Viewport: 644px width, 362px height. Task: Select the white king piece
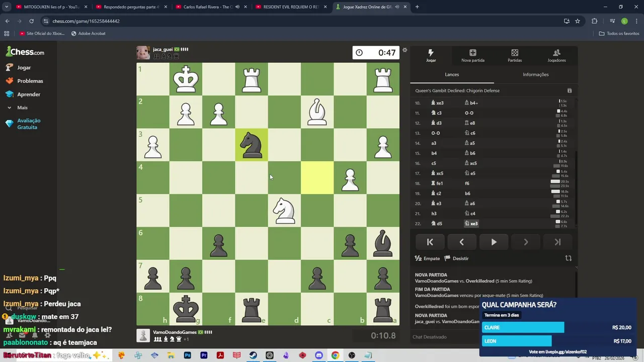tap(186, 79)
